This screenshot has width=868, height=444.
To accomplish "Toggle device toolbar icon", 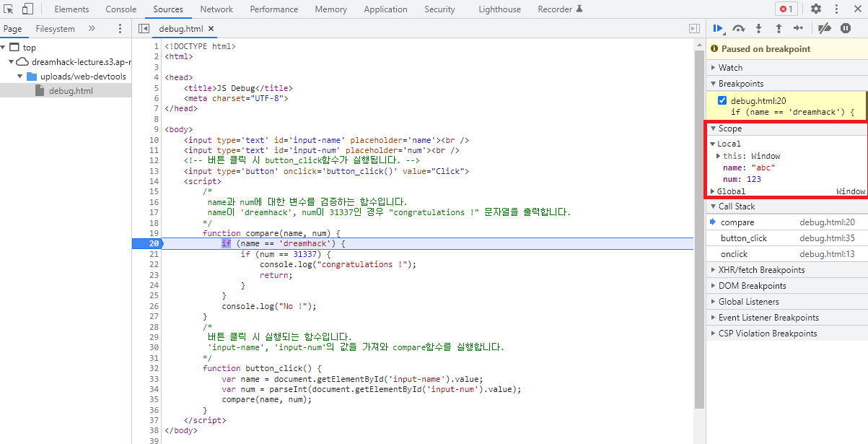I will [27, 9].
